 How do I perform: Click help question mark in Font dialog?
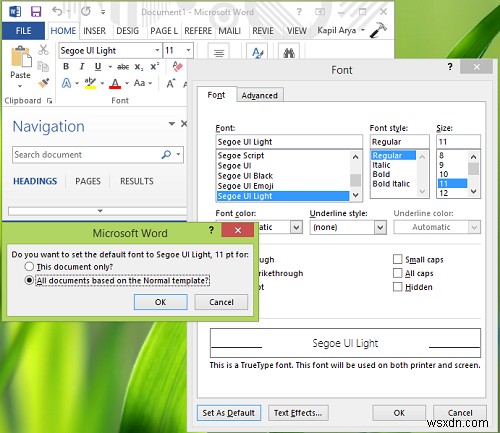pos(450,67)
